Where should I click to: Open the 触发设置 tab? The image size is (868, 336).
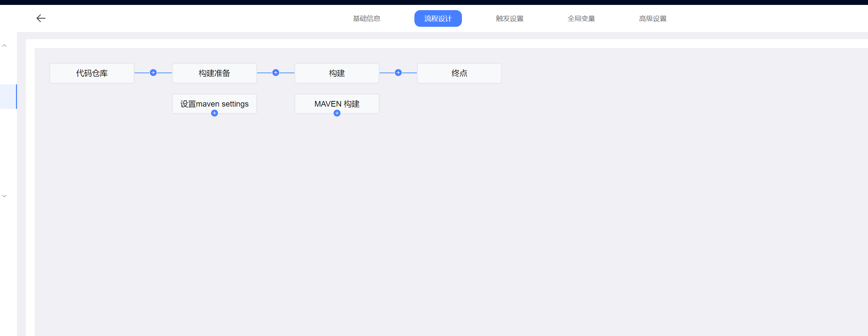click(x=510, y=19)
